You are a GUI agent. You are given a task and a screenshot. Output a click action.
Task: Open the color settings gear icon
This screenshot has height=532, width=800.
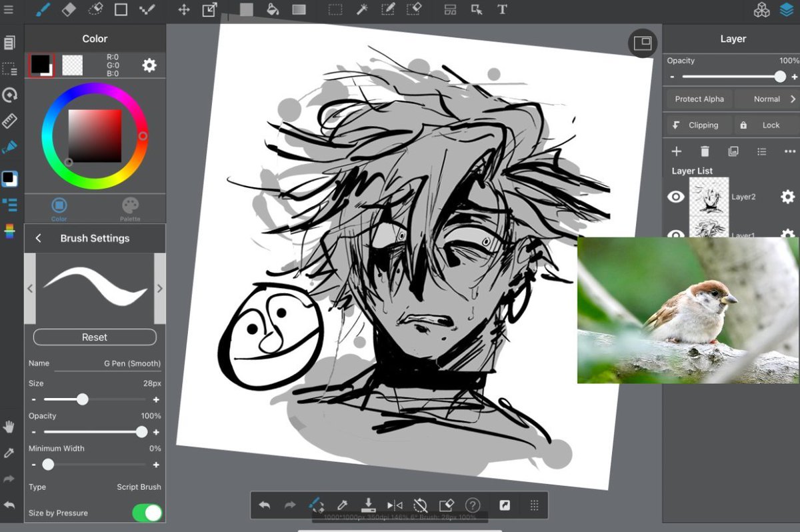(x=149, y=65)
